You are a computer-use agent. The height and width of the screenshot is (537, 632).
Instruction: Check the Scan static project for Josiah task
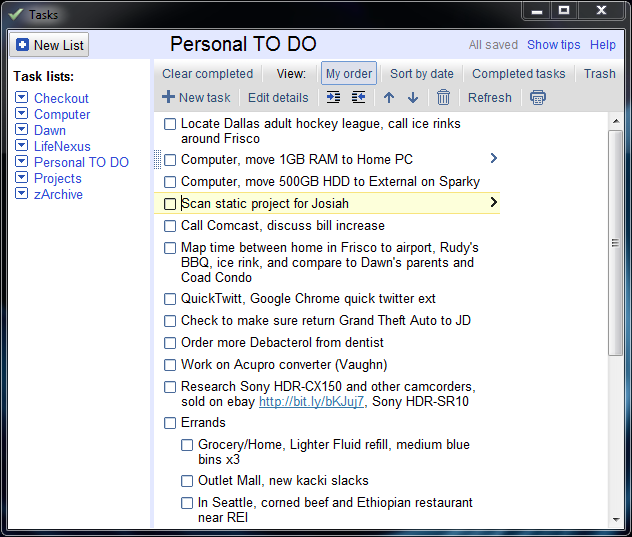tap(170, 204)
